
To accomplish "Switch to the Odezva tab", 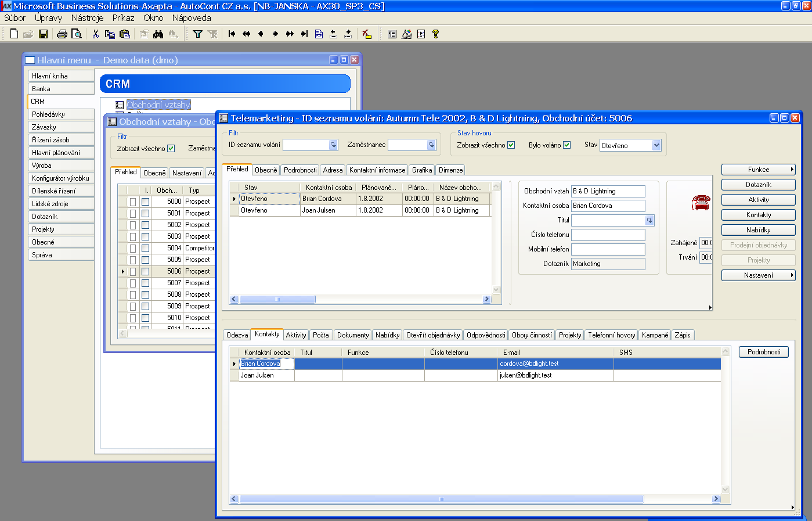I will (x=237, y=335).
